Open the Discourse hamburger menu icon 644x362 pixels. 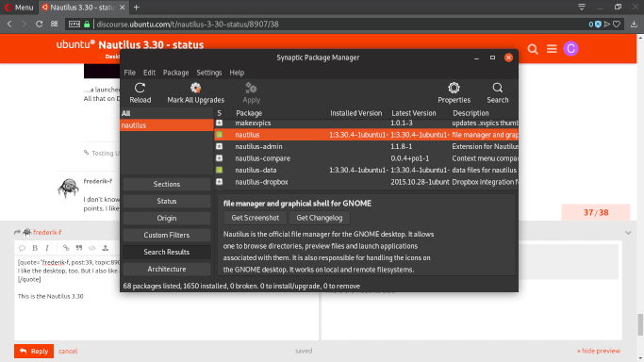[552, 49]
